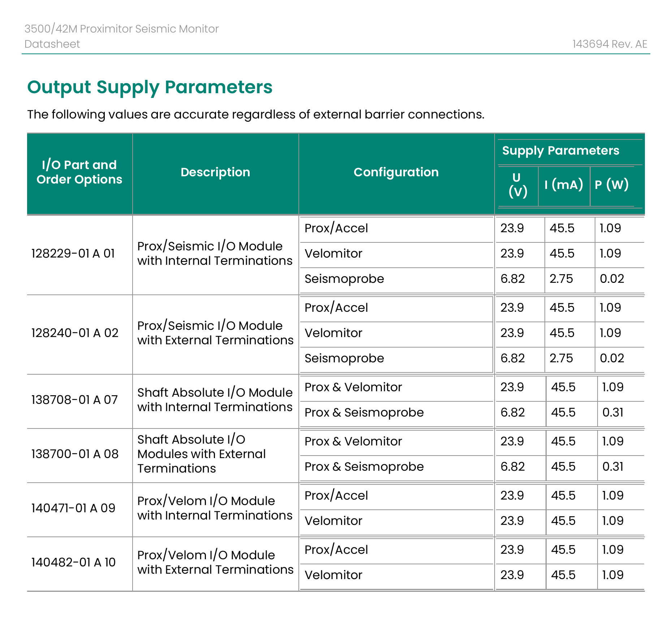
Task: Select part number '140471-01 A 09'
Action: (73, 508)
